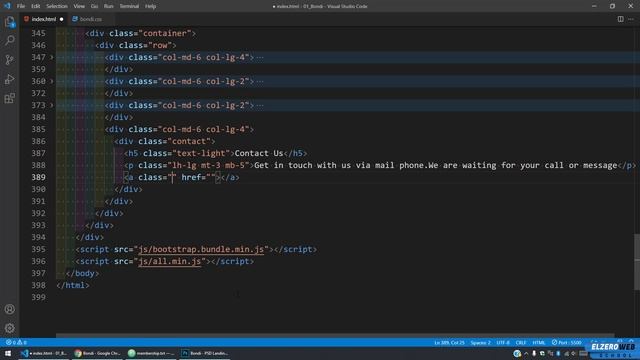This screenshot has height=360, width=640.
Task: Switch to Bondi PSD Photoshop taskbar window
Action: click(x=204, y=353)
